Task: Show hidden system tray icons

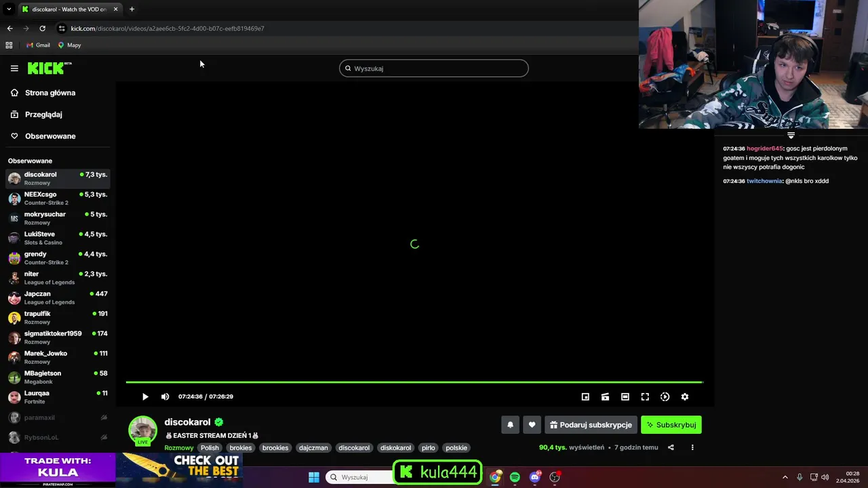Action: tap(785, 477)
